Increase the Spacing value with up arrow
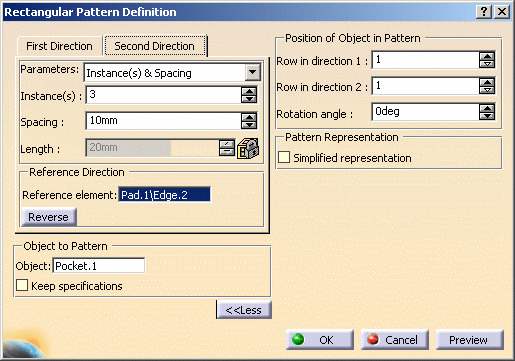 [249, 117]
